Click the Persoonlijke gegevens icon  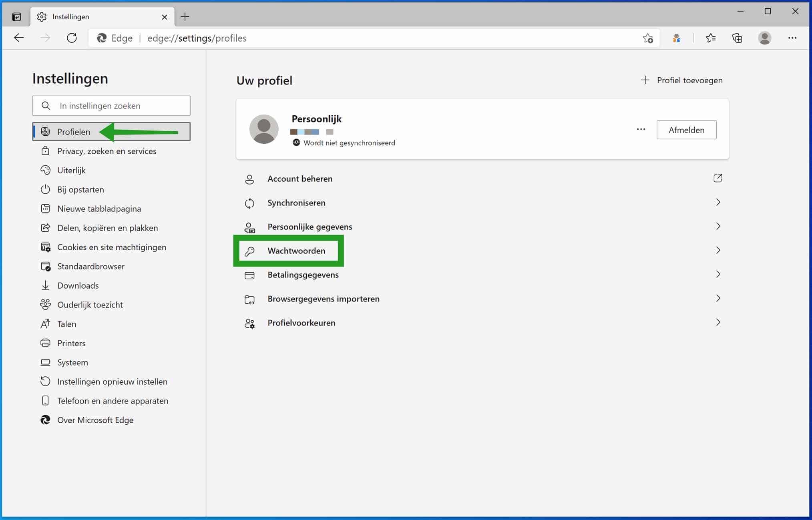250,227
